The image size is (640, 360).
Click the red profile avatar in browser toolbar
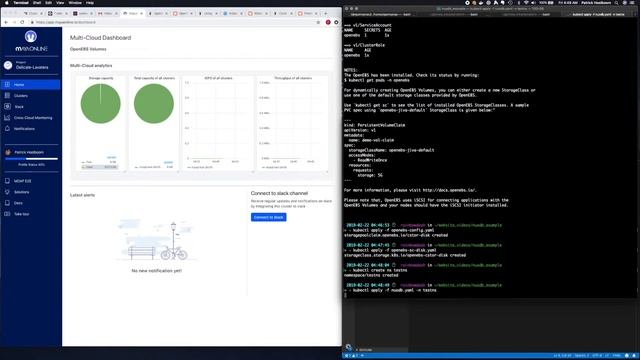[328, 22]
